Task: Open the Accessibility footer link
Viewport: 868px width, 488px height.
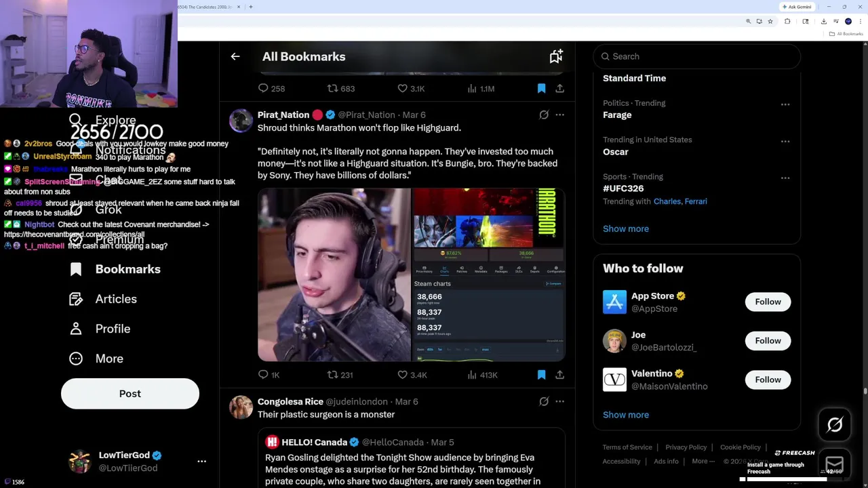Action: [622, 462]
